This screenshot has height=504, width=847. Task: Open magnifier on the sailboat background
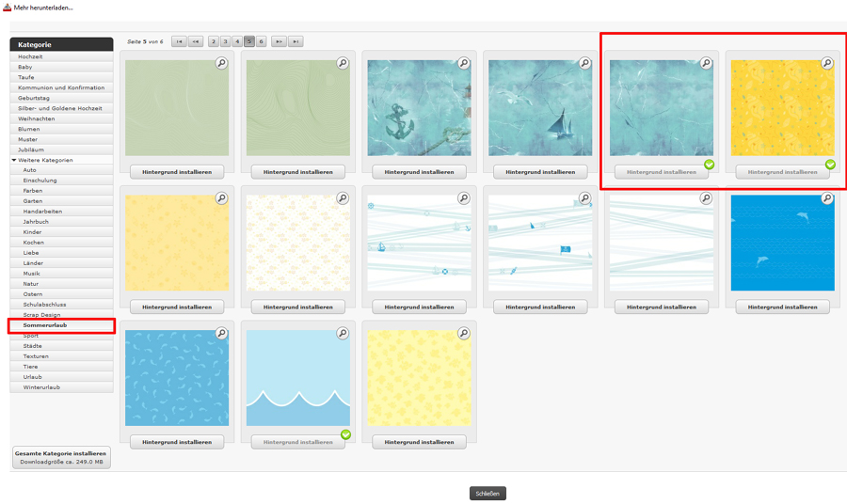584,63
